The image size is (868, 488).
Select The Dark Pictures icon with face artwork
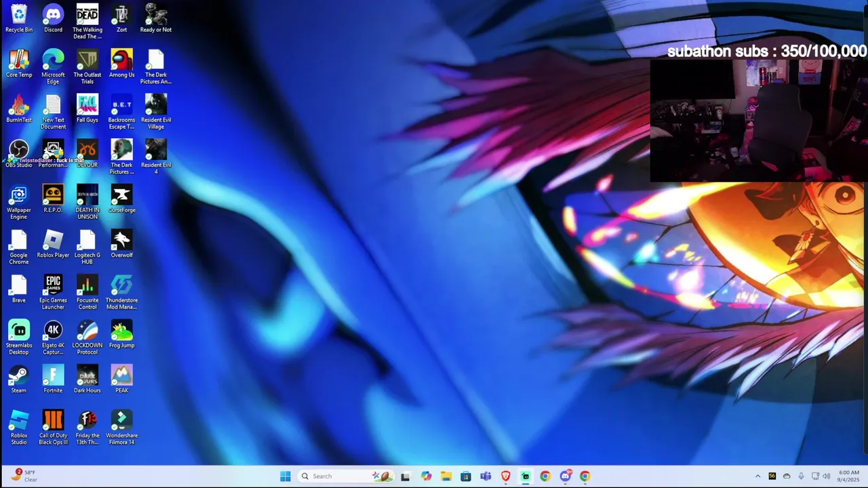(121, 157)
